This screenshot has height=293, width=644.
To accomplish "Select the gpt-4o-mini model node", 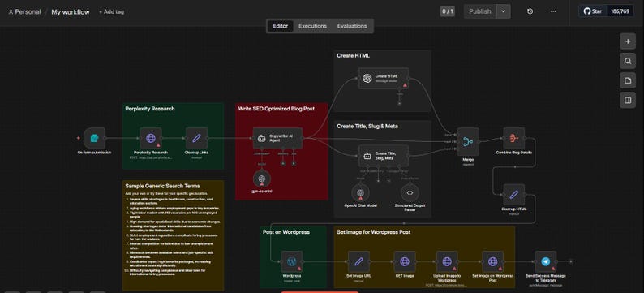I will pos(262,179).
